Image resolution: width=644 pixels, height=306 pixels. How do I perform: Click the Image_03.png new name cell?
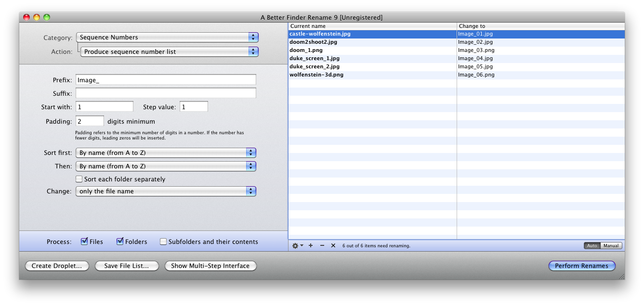541,51
